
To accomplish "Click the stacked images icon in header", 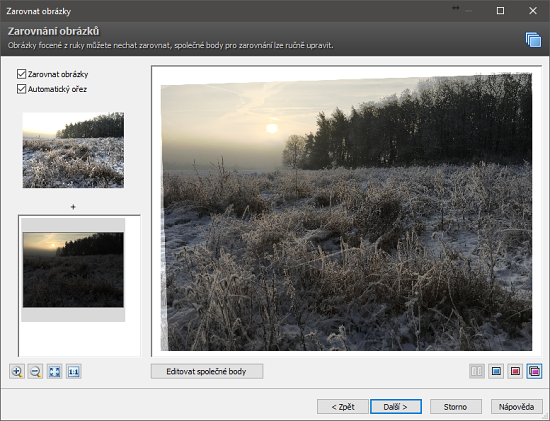I will 533,39.
